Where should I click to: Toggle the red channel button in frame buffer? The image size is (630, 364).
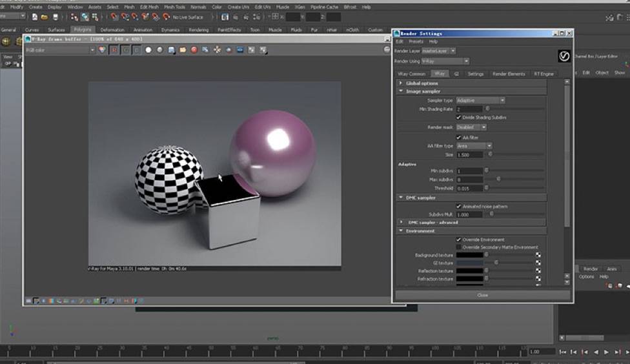pyautogui.click(x=114, y=50)
